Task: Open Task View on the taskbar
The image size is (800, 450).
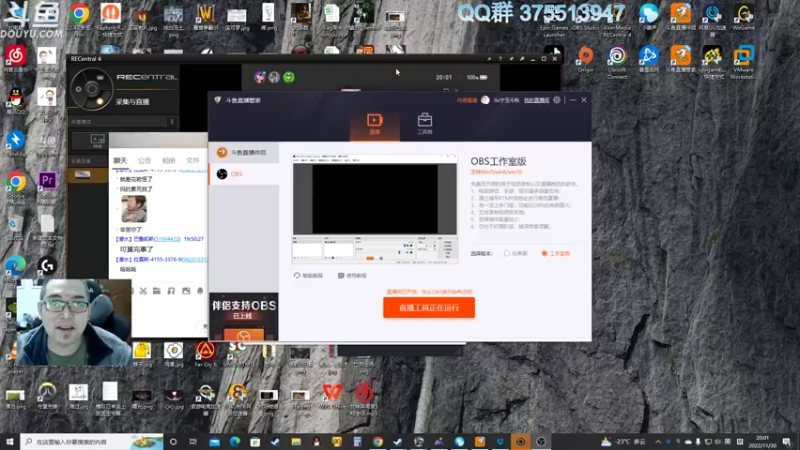Action: pos(193,442)
